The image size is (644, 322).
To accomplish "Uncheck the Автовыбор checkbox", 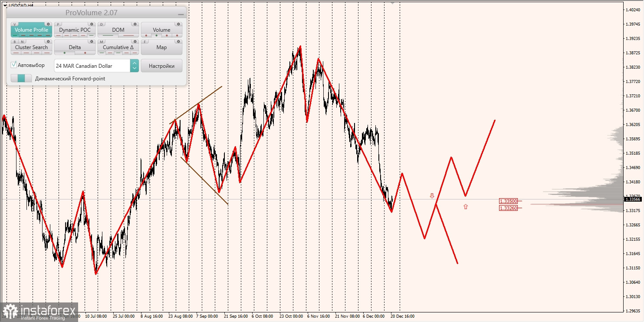I will point(14,65).
